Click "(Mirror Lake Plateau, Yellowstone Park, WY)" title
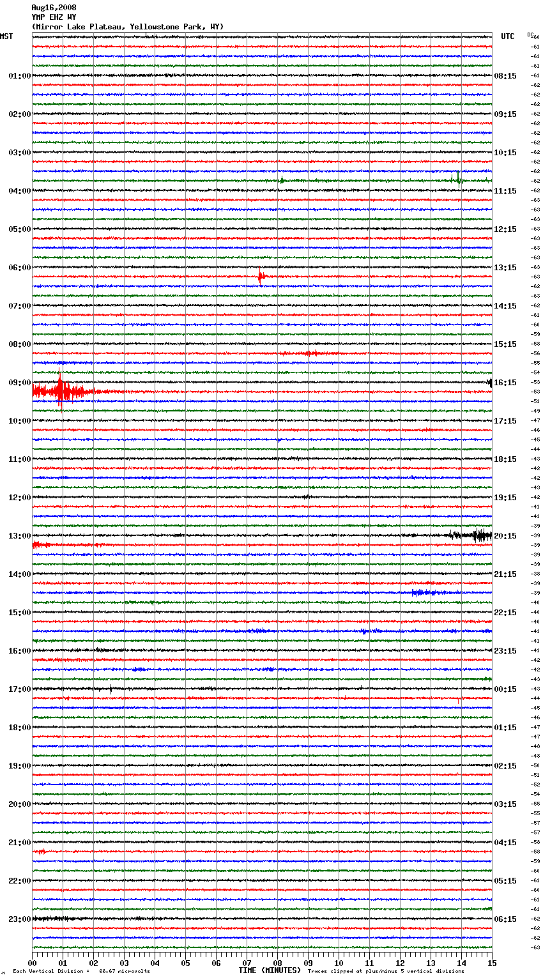Screen dimensions: 543x980 [128, 27]
